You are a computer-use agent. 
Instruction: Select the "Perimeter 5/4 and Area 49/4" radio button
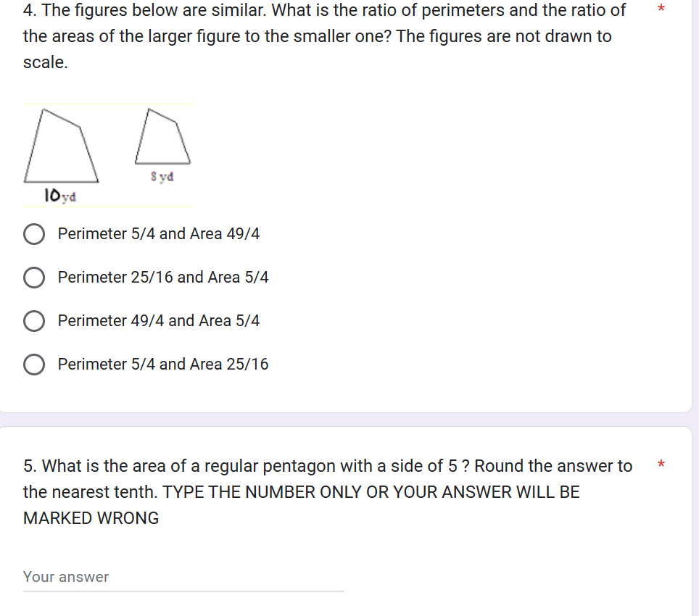34,233
